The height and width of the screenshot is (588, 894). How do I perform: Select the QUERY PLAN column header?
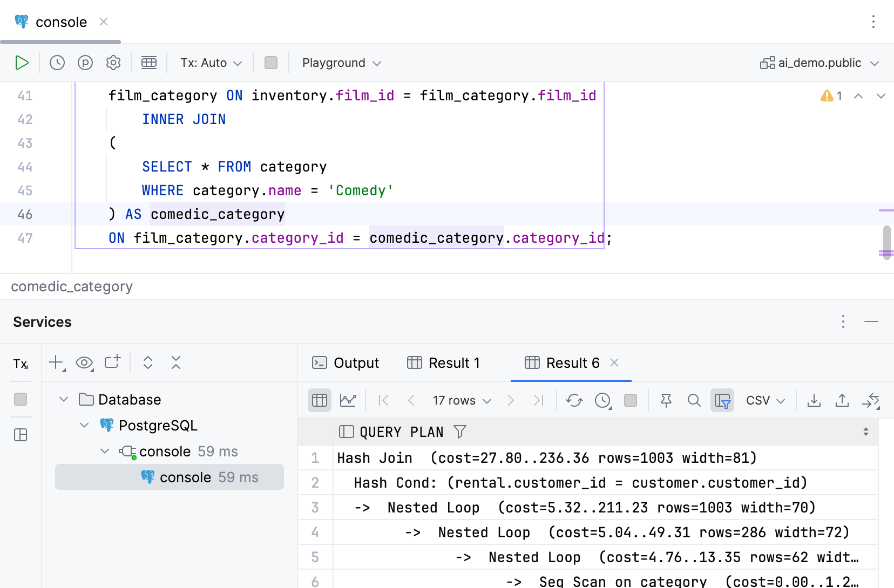(x=401, y=432)
